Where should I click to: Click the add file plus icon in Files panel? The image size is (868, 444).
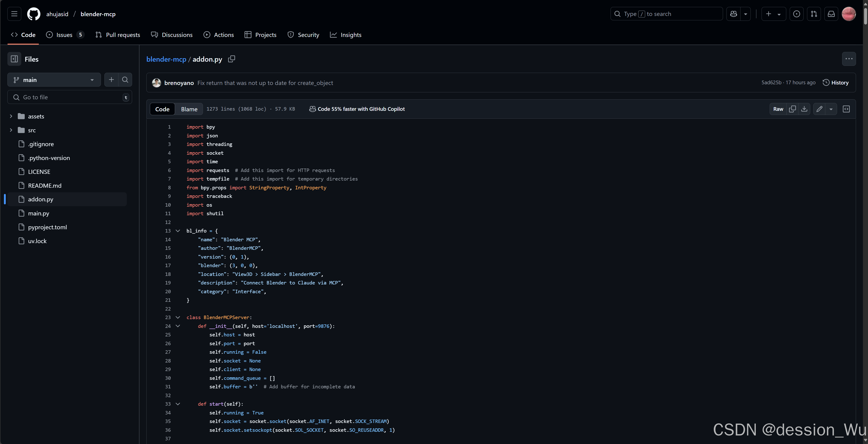(111, 80)
